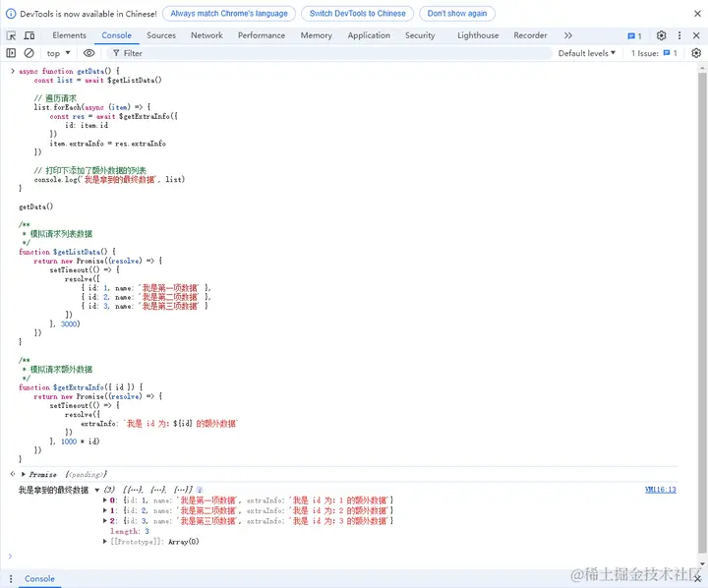Screen dimensions: 708x588
Task: Click the console prompt input line
Action: click(348, 556)
